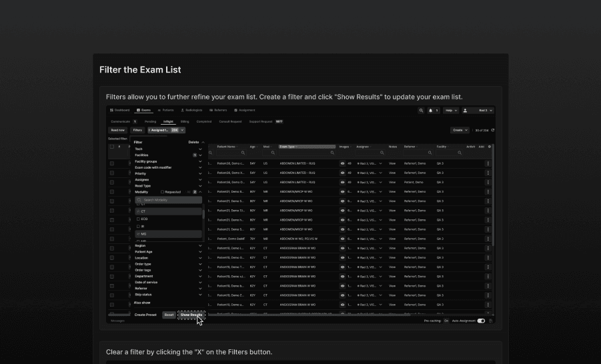Focus the Search Modality input field
Image resolution: width=601 pixels, height=364 pixels.
169,200
